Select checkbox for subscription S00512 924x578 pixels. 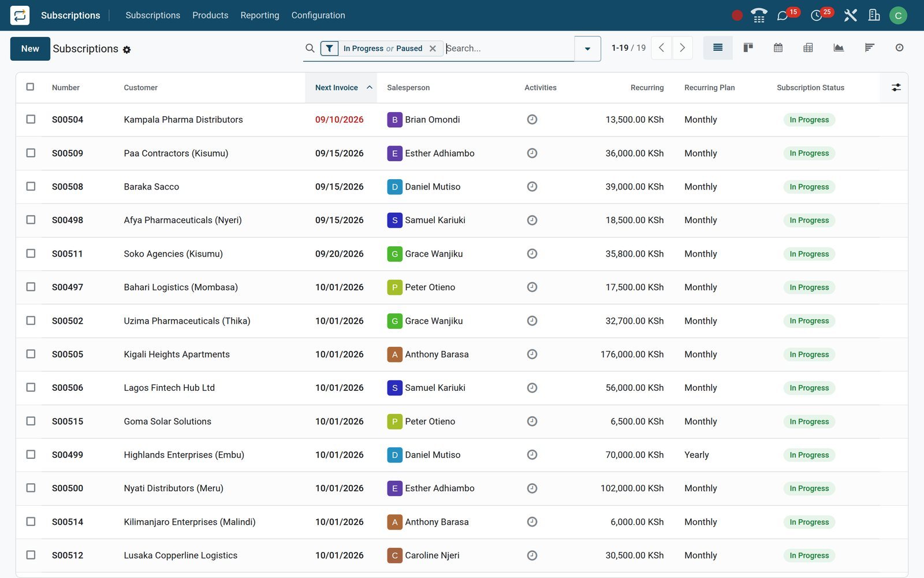31,555
